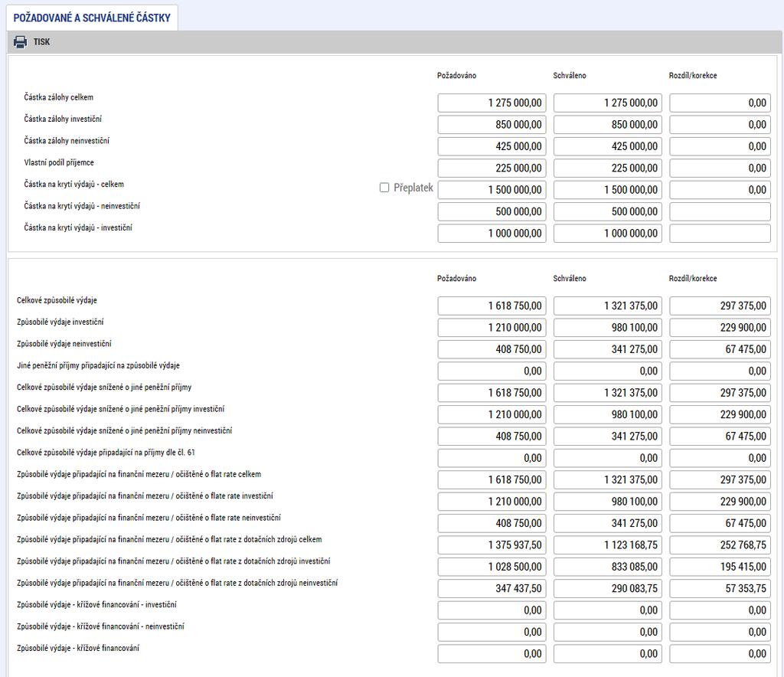This screenshot has width=784, height=677.
Task: Focus Rozdíl/korekce field for příjmy dle čl. 61 row
Action: pos(720,458)
